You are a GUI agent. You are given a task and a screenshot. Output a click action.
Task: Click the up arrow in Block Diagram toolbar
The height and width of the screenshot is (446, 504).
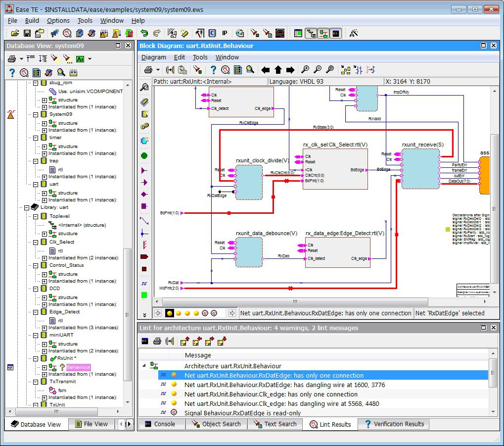278,70
